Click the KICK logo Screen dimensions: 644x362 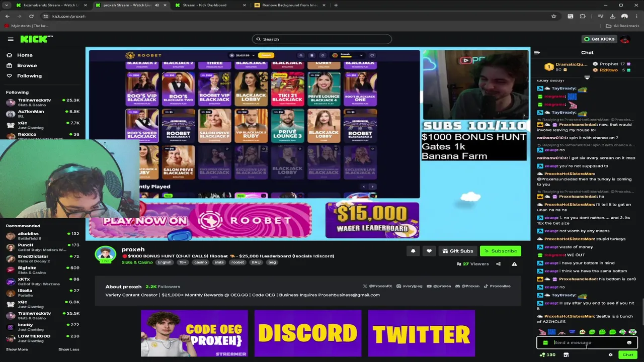36,39
